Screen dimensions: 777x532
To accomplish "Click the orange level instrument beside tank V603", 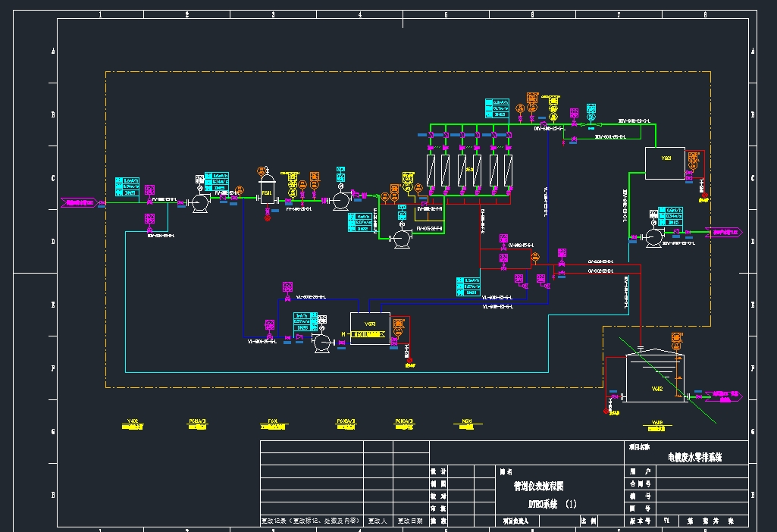I will (x=399, y=327).
